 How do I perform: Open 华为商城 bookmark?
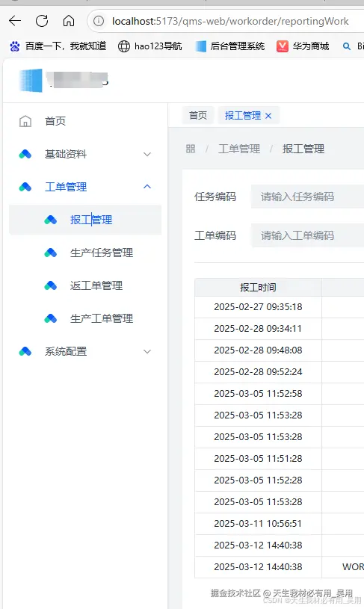pyautogui.click(x=303, y=46)
